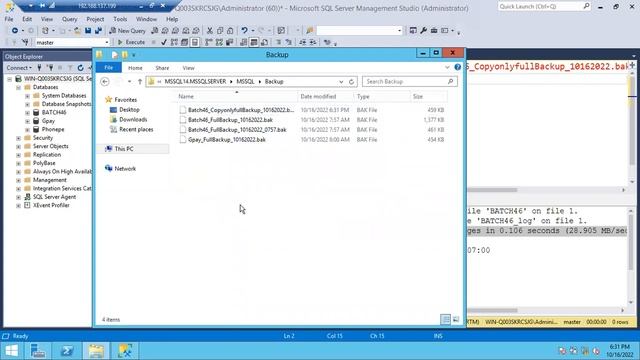Image resolution: width=640 pixels, height=360 pixels.
Task: Open the Home ribbon tab
Action: coord(135,68)
